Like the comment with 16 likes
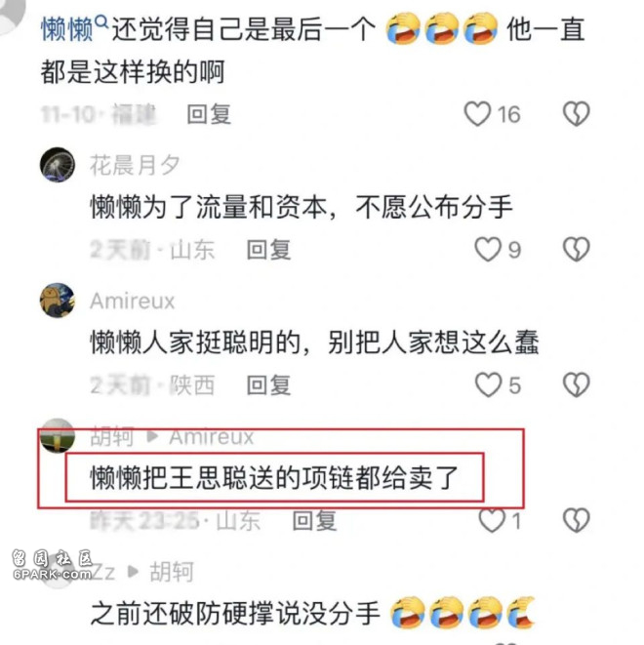 click(477, 113)
